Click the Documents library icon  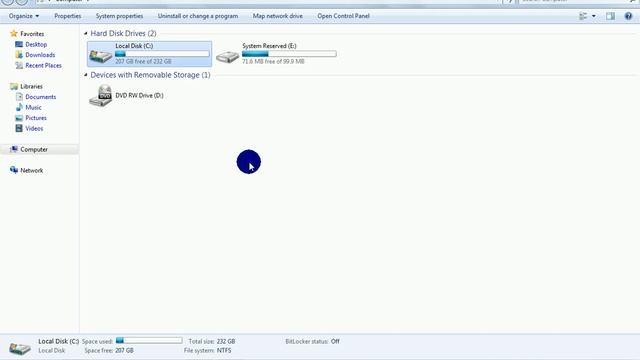(x=19, y=97)
